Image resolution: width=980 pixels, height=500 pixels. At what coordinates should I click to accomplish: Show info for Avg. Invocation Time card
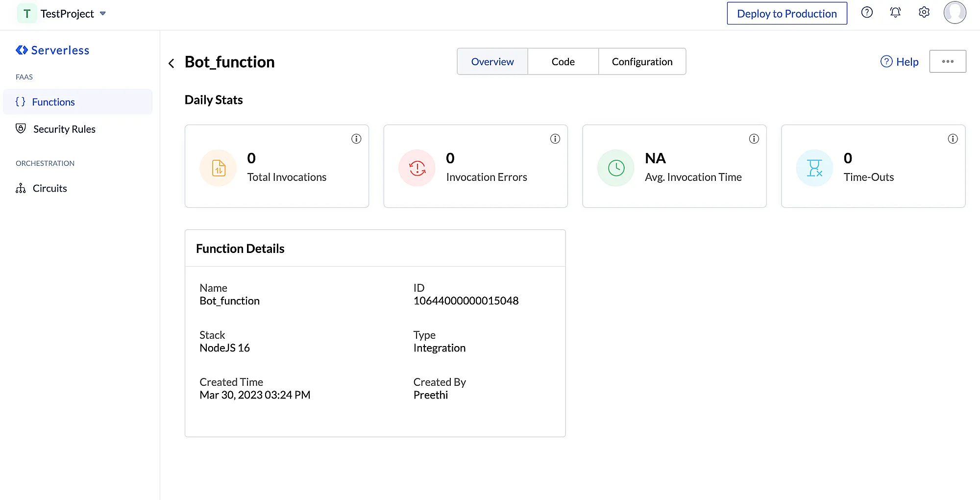pos(754,139)
